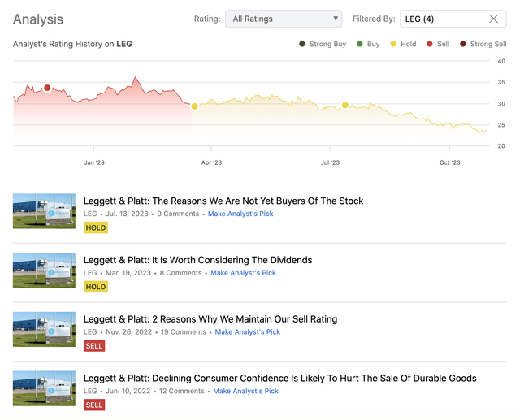Open '2 Reasons Why We Maintain Our Sell Rating'
This screenshot has height=420, width=520.
pyautogui.click(x=210, y=319)
